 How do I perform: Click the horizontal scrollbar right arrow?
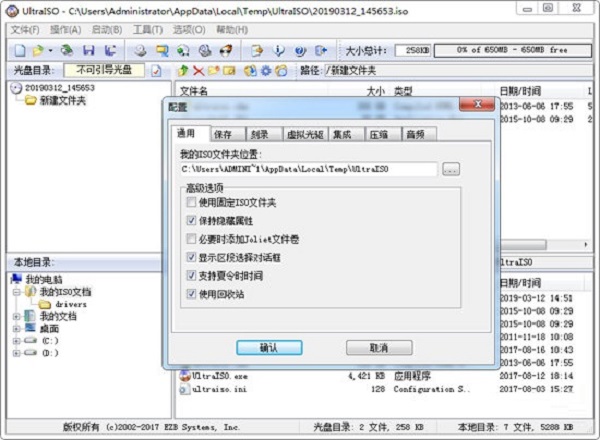coord(586,244)
